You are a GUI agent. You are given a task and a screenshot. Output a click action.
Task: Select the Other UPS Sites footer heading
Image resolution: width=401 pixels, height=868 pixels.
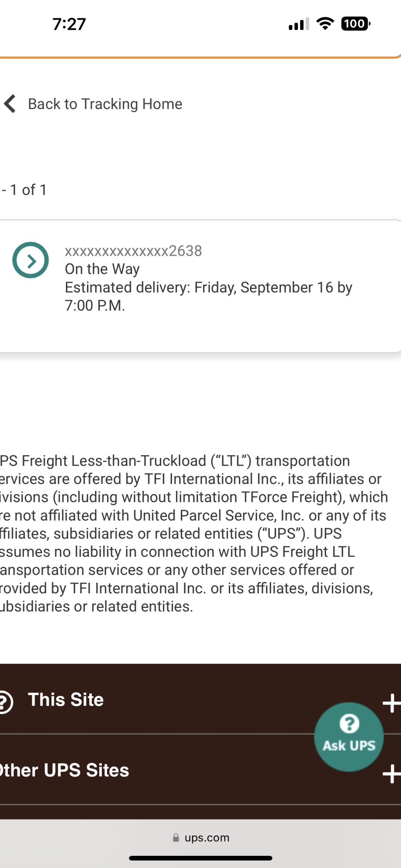65,770
